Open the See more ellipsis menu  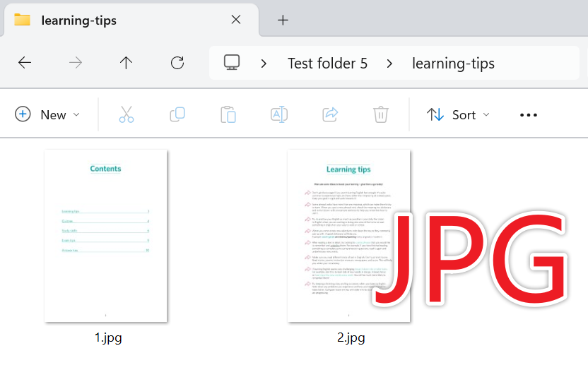[529, 114]
